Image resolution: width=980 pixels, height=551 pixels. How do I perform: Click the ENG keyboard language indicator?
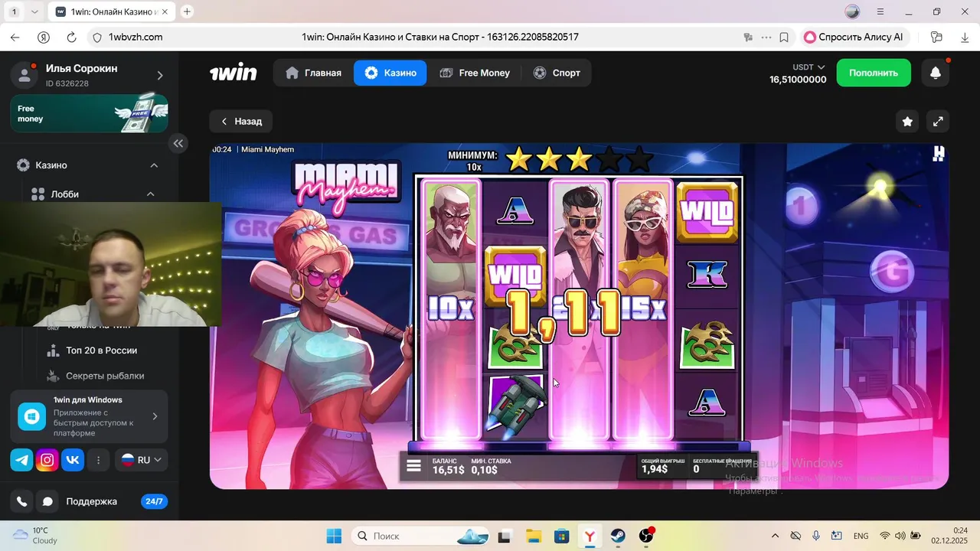tap(861, 536)
